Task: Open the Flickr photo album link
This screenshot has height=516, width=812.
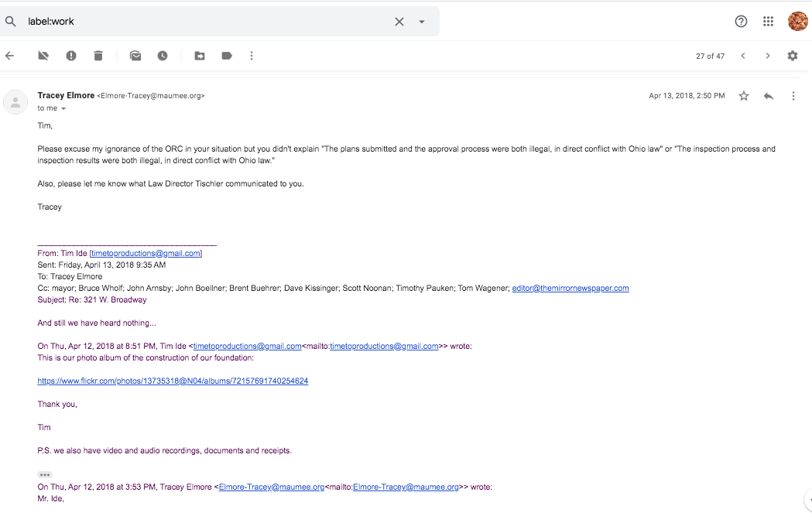Action: point(173,381)
